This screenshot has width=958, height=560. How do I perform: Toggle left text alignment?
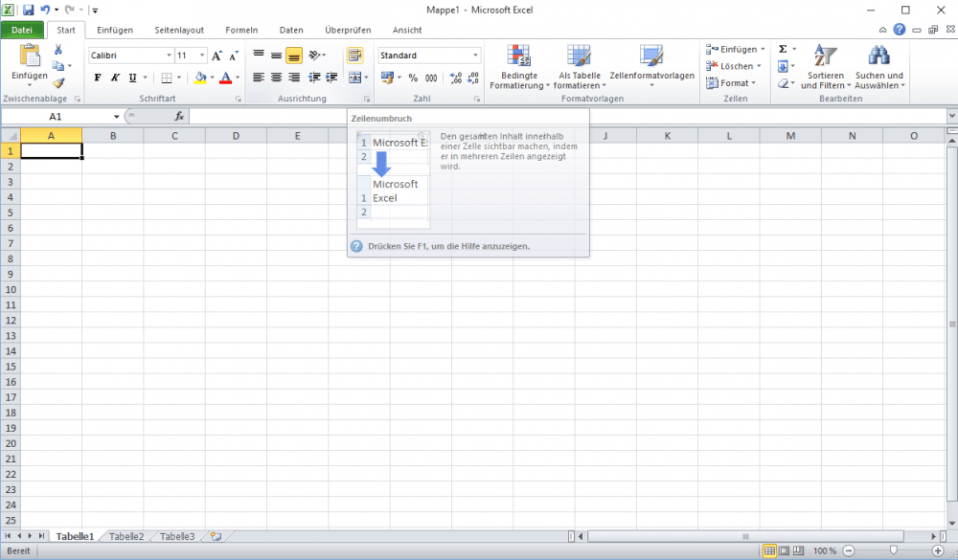click(259, 77)
